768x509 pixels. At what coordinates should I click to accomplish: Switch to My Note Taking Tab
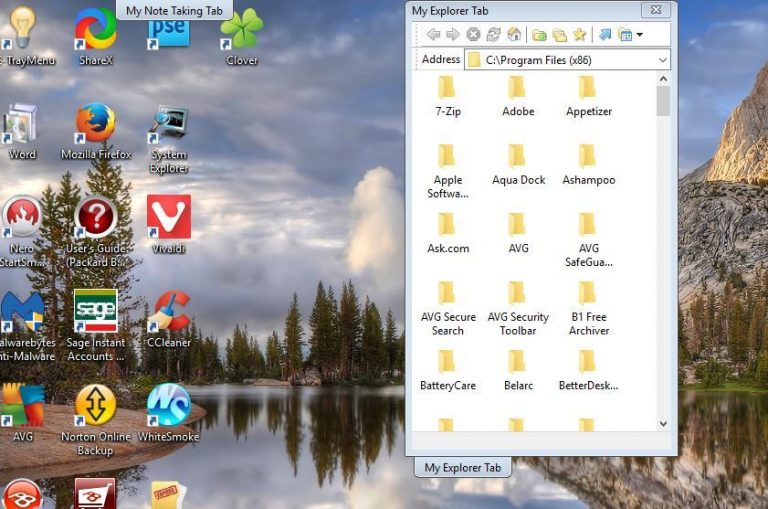[x=174, y=10]
